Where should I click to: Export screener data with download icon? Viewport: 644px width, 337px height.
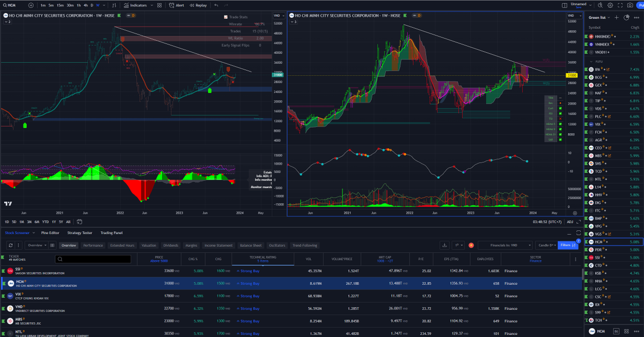444,245
